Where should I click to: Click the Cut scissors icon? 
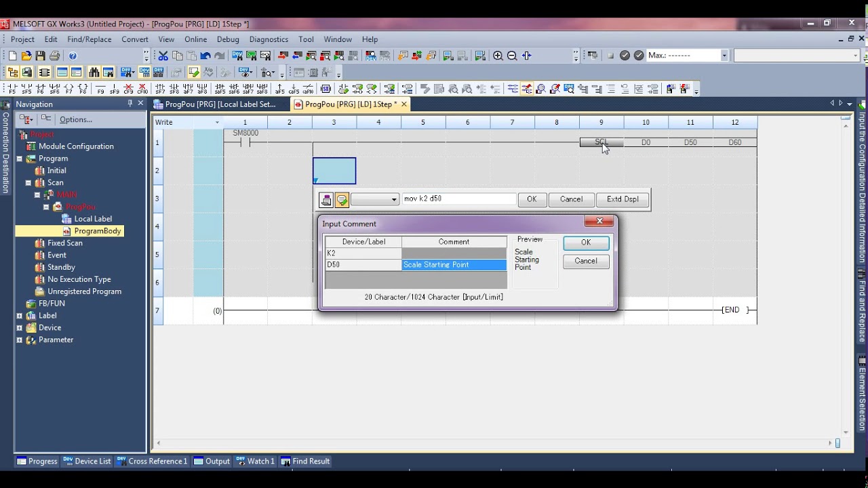pos(163,56)
